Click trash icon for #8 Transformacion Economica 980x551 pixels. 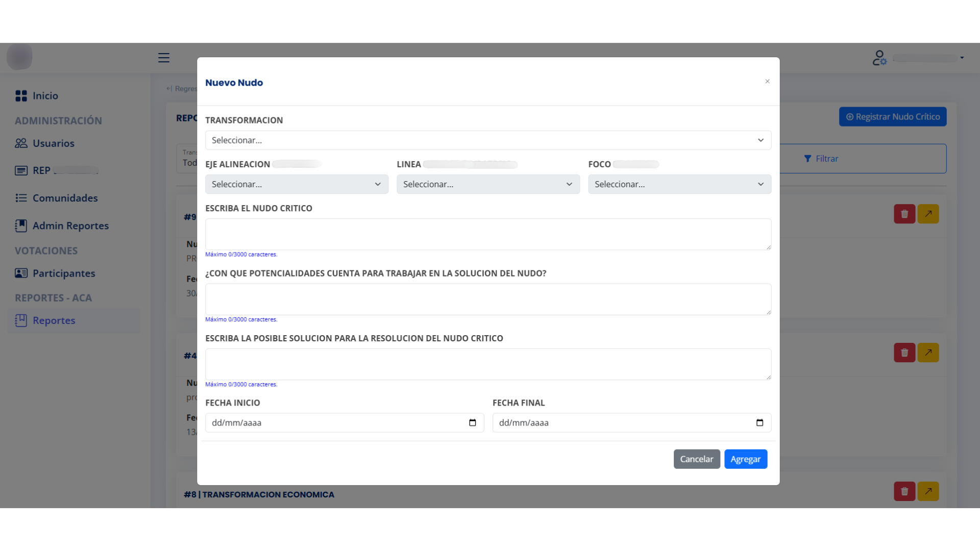pos(904,491)
